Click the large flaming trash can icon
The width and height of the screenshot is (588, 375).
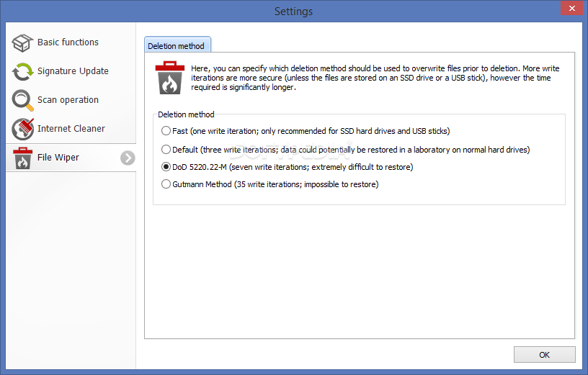point(170,78)
